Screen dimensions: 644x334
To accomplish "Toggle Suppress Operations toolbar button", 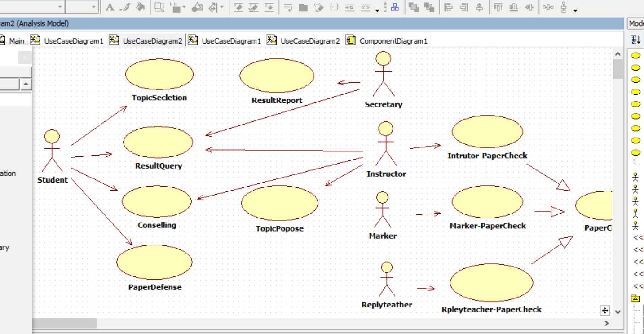I will [x=253, y=7].
